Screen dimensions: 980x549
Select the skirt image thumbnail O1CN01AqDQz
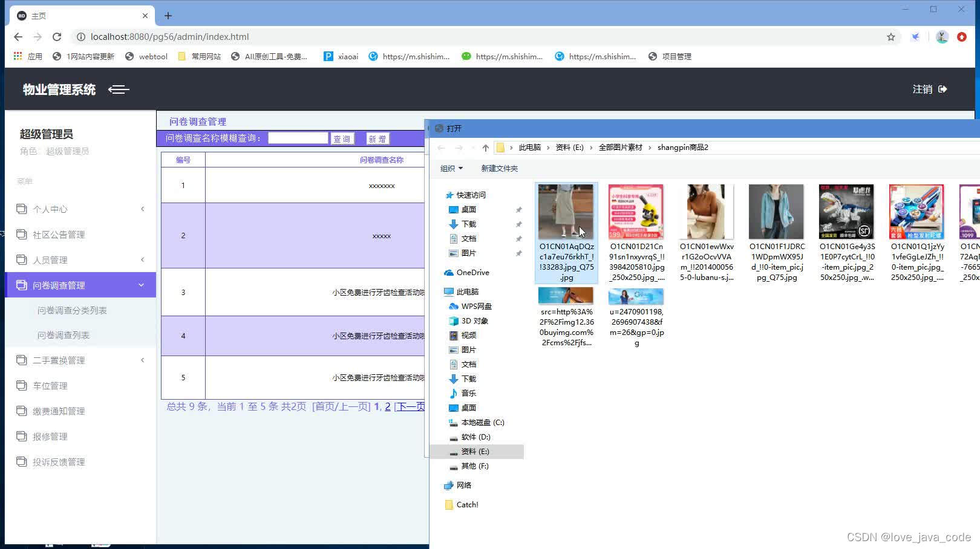(566, 212)
